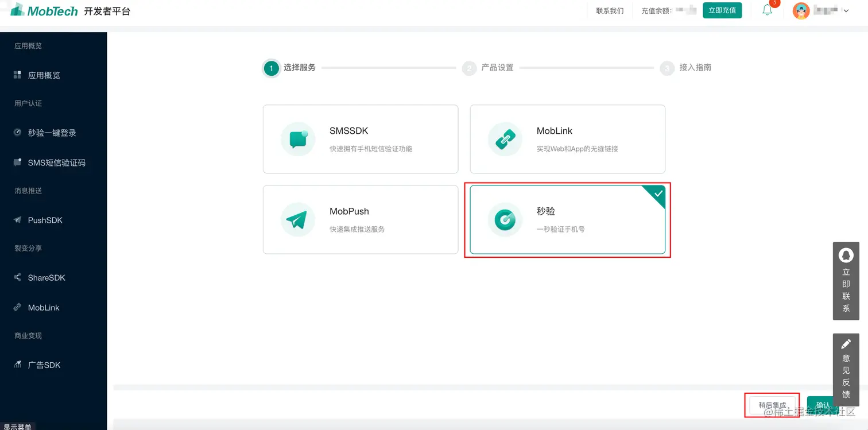
Task: Open 秒验一键登录 menu item
Action: pos(53,133)
